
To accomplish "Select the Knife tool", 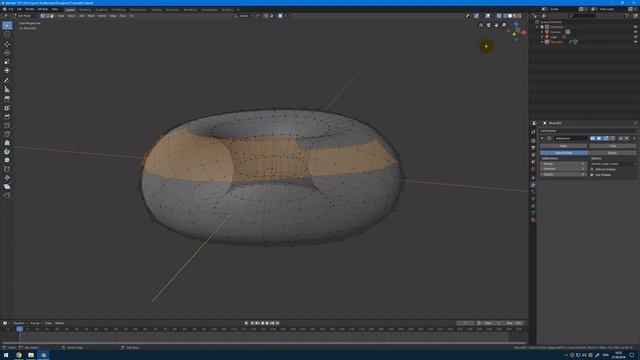I will pos(7,134).
